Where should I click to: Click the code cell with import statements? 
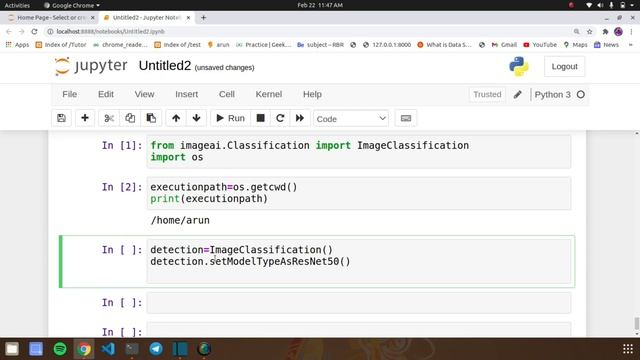(x=359, y=151)
